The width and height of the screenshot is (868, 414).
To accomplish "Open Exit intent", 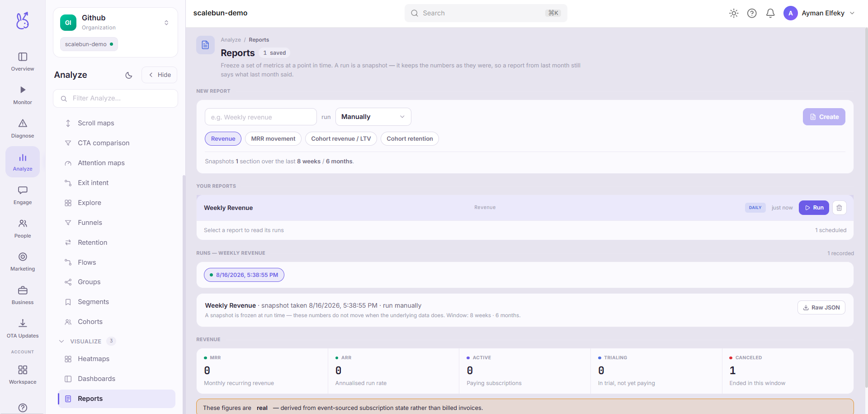I will [x=117, y=183].
